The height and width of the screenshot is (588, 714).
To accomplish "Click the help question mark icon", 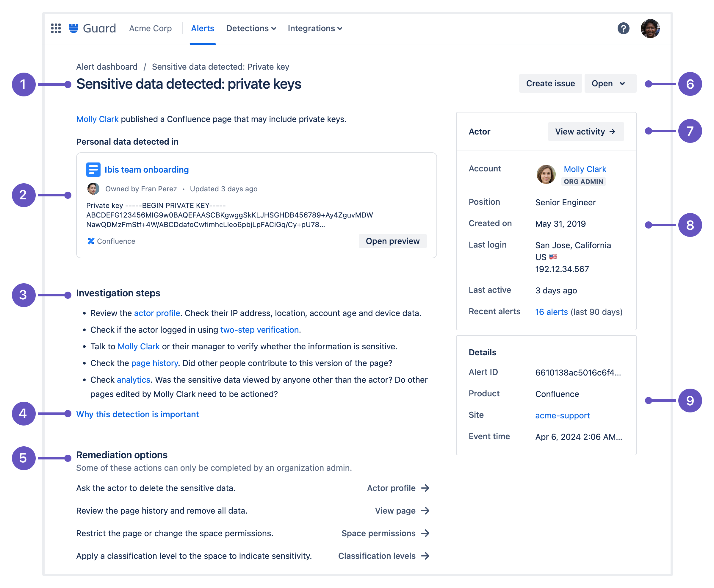I will click(624, 28).
